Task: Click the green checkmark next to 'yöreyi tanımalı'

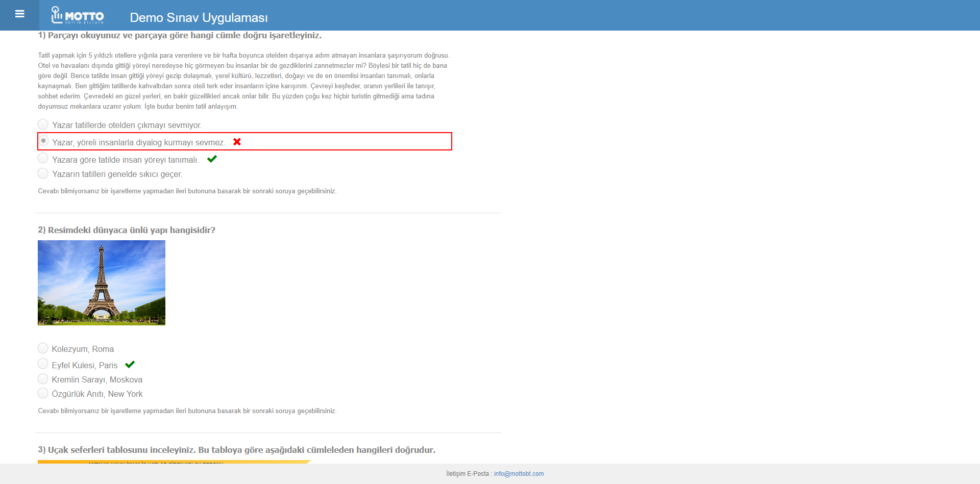Action: [x=212, y=159]
